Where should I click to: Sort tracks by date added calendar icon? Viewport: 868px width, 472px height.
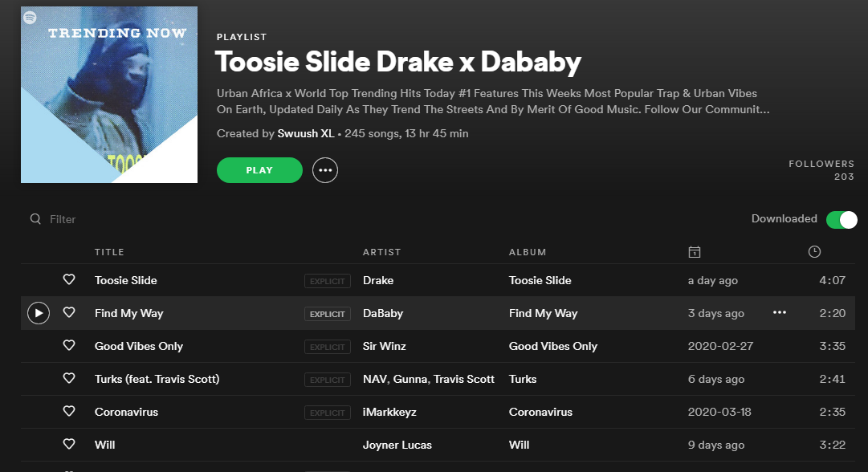(x=695, y=252)
